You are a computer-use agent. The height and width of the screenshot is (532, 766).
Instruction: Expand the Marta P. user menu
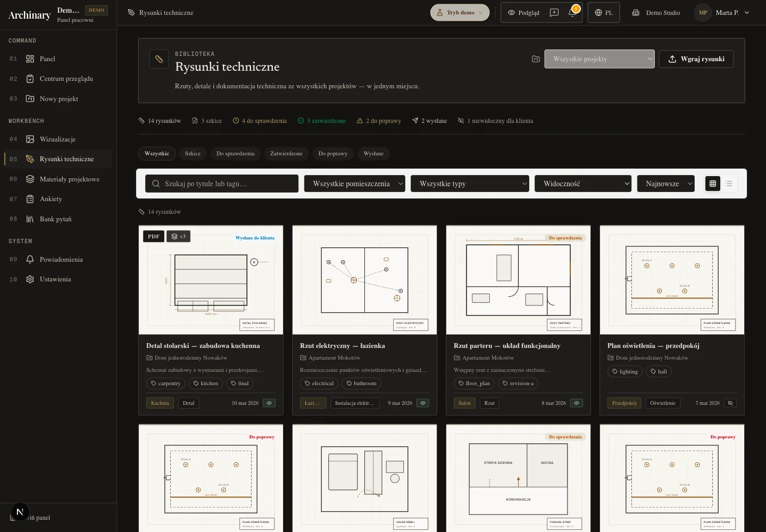pos(722,13)
